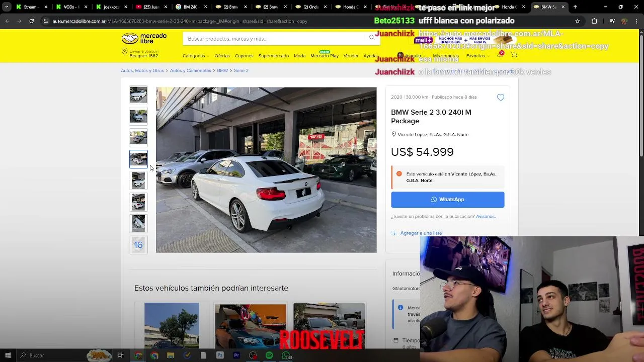Viewport: 644px width, 362px height.
Task: Open the orange car suggested card
Action: 250,325
